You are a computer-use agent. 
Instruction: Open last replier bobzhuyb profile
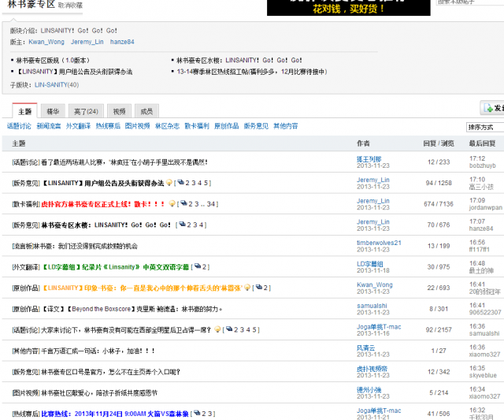click(x=483, y=165)
